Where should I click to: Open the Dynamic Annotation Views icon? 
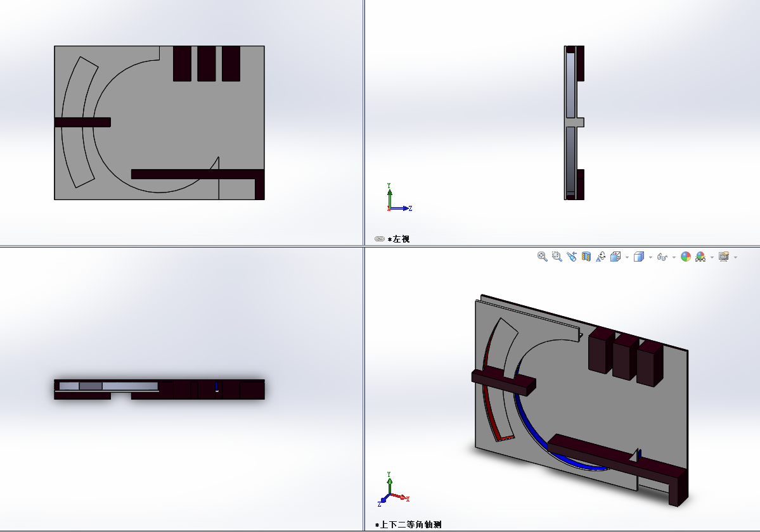pos(600,256)
